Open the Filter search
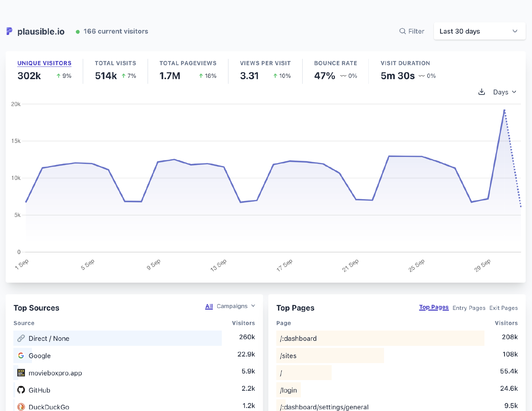Image resolution: width=532 pixels, height=411 pixels. tap(412, 31)
